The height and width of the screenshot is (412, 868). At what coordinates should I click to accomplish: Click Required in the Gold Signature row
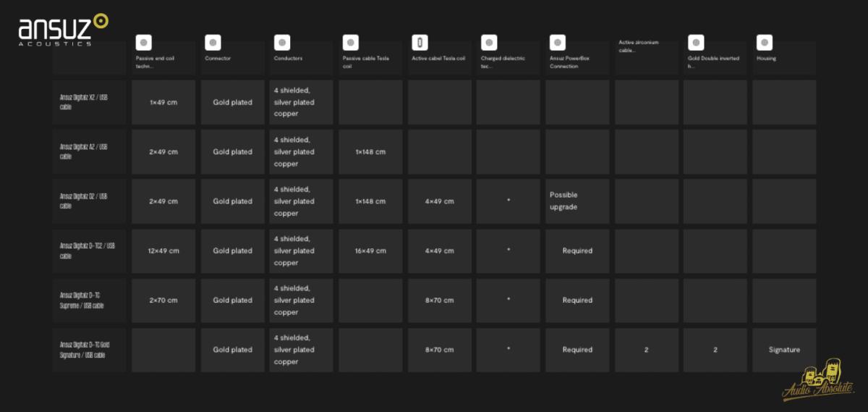(x=577, y=350)
